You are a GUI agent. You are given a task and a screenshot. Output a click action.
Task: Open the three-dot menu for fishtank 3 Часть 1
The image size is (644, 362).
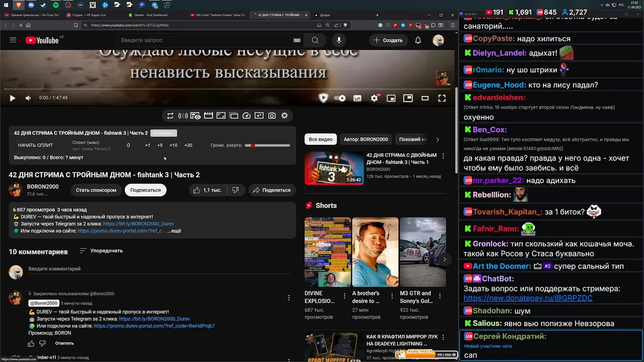point(443,156)
